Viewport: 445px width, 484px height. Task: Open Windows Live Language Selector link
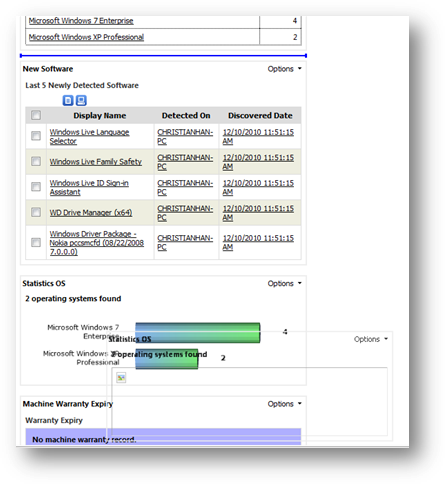tap(89, 137)
